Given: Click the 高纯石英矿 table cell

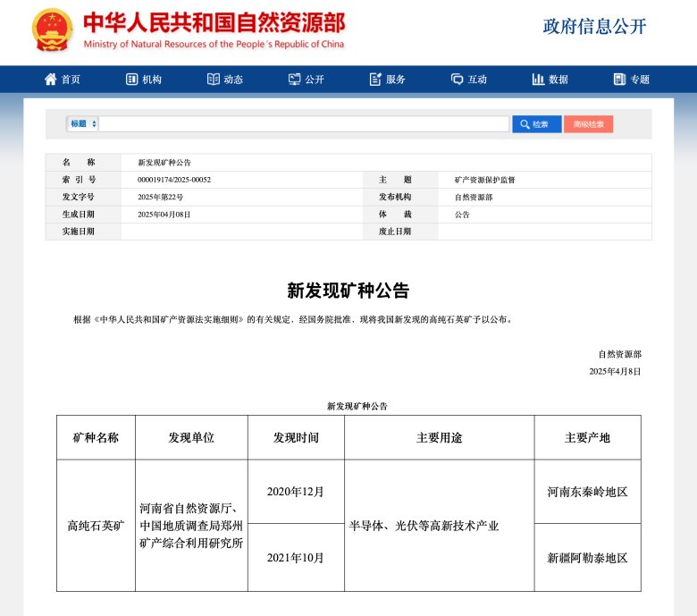Looking at the screenshot, I should point(96,526).
